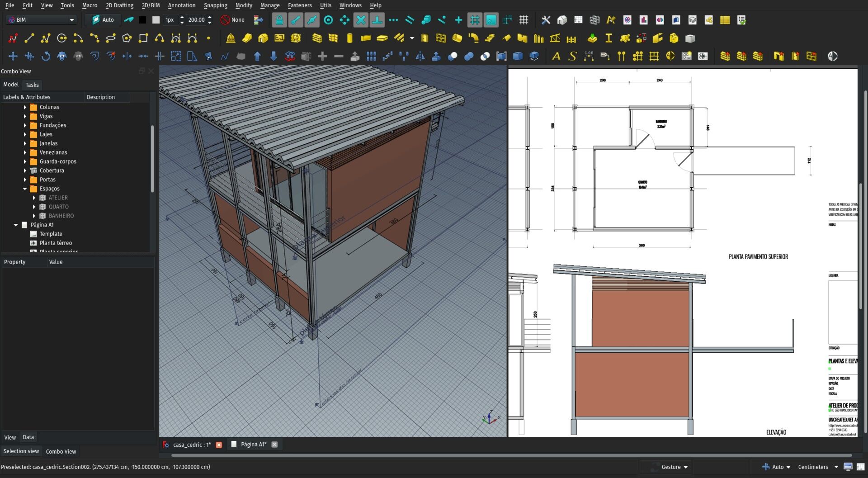Collapse the Espaços folder
Screen dimensions: 868x478
25,189
